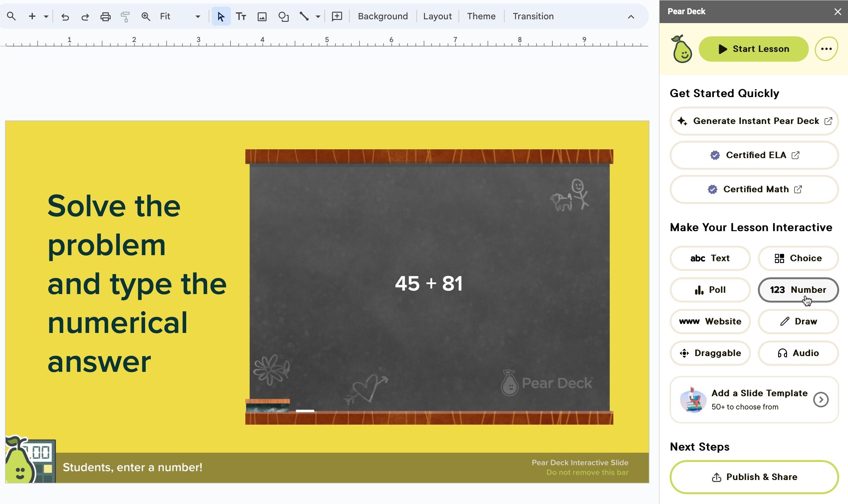Click the Pear Deck pear logo
848x504 pixels.
tap(682, 49)
